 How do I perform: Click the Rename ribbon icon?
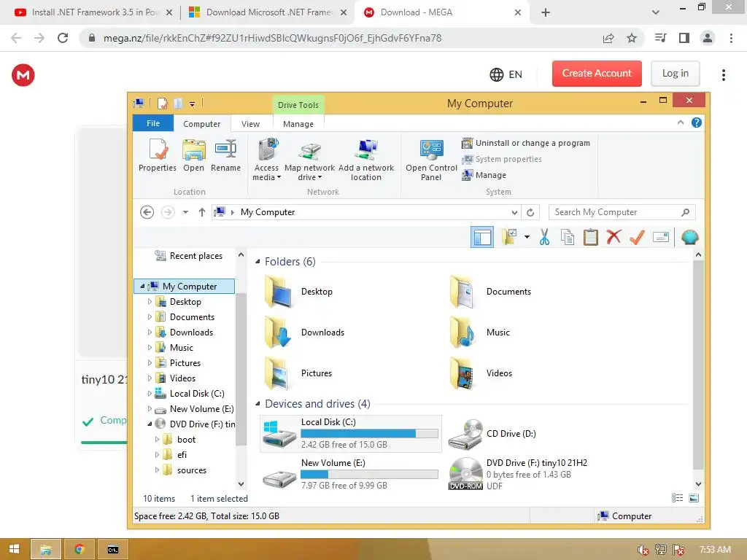tap(225, 155)
